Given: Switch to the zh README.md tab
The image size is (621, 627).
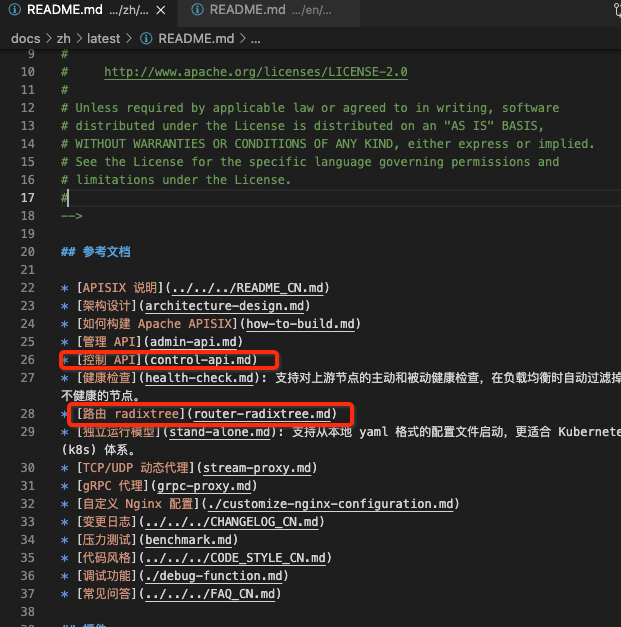Looking at the screenshot, I should [87, 10].
